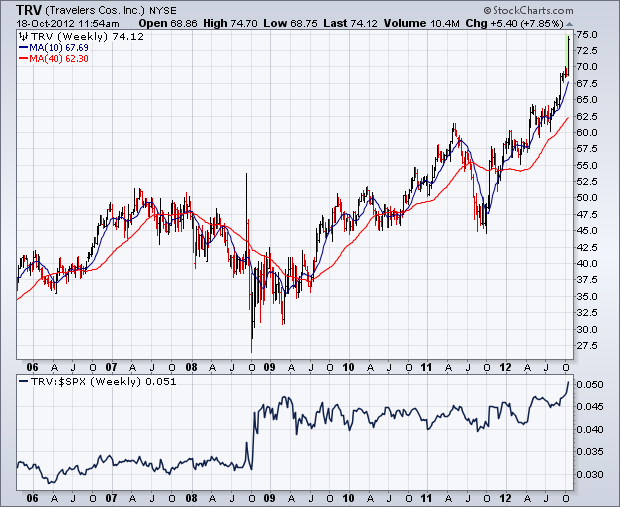Click the bold TRV ticker symbol in header
This screenshot has height=507, width=620.
[28, 10]
